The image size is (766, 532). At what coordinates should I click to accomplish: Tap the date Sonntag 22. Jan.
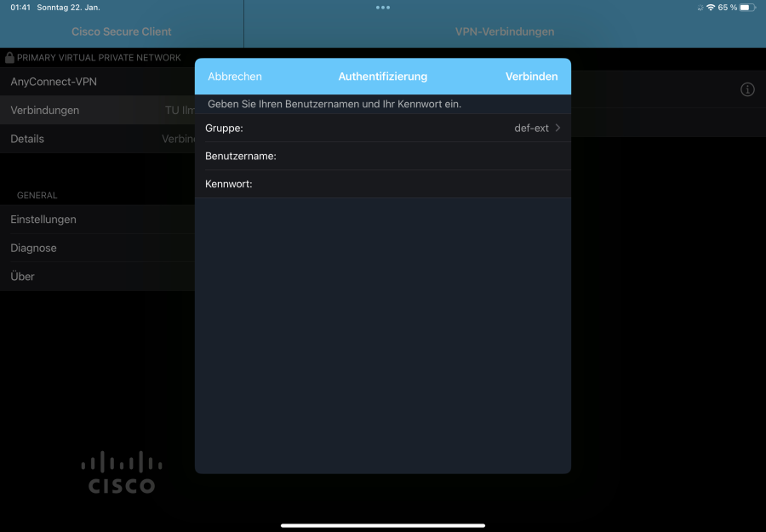point(68,8)
